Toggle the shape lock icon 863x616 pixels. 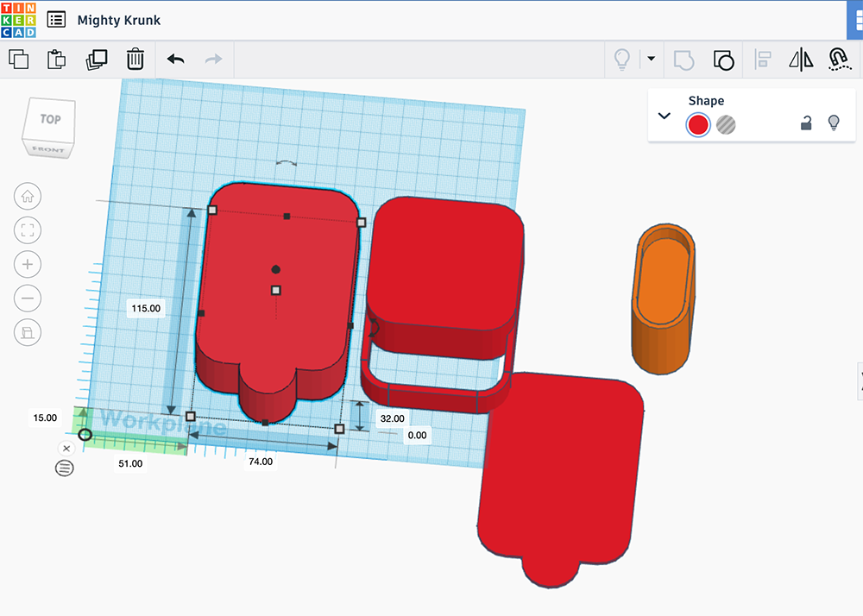(806, 123)
